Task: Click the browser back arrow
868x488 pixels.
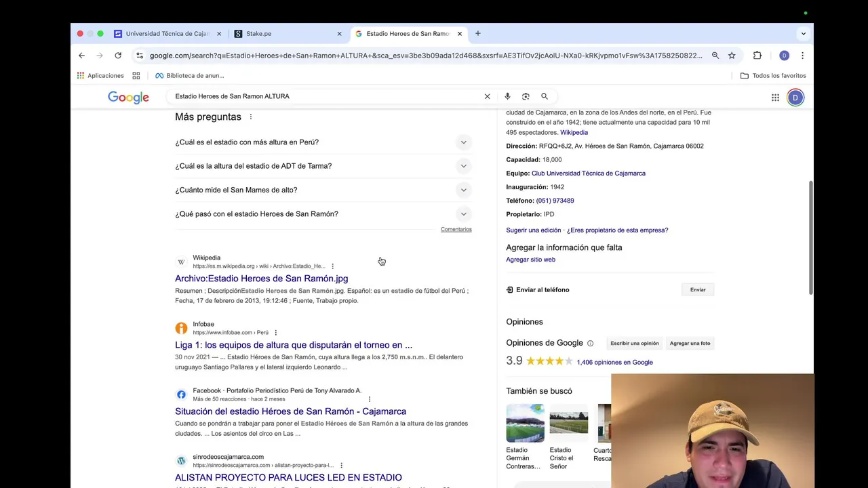Action: pyautogui.click(x=81, y=56)
